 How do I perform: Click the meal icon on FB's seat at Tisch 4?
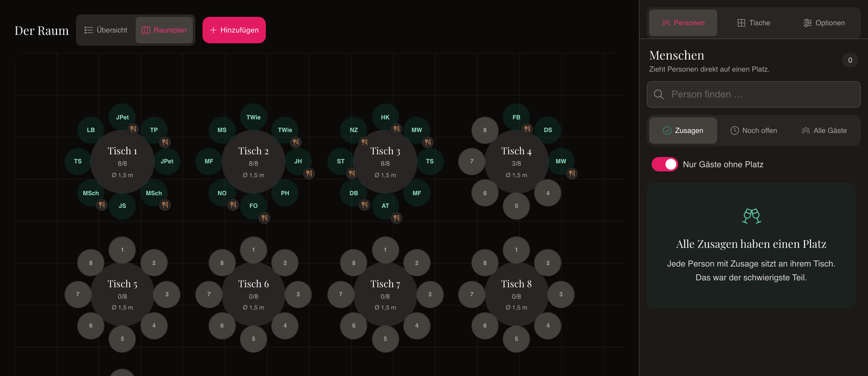(x=527, y=129)
